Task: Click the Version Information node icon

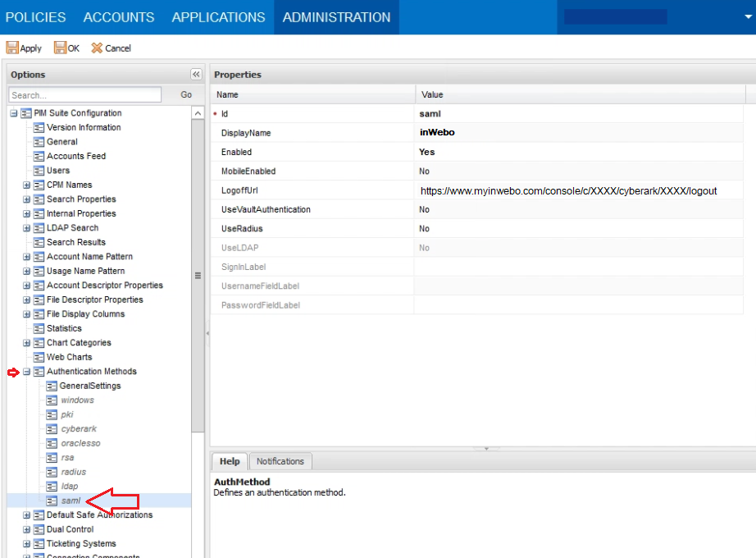Action: pyautogui.click(x=39, y=128)
